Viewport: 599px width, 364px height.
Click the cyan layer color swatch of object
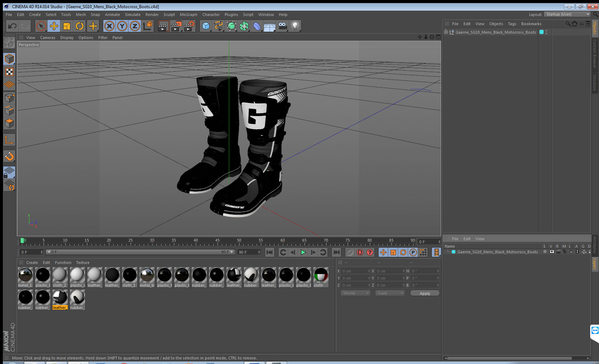point(542,32)
